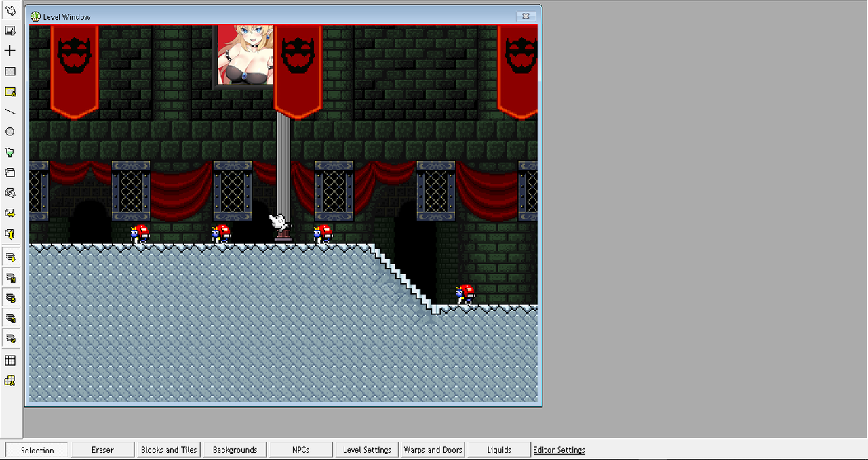
Task: Select the circle drawing tool
Action: pyautogui.click(x=10, y=132)
